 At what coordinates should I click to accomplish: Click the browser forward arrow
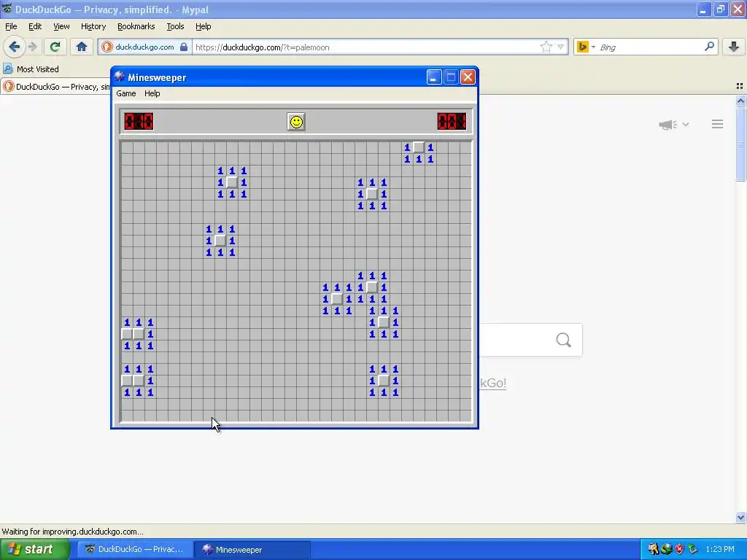33,47
